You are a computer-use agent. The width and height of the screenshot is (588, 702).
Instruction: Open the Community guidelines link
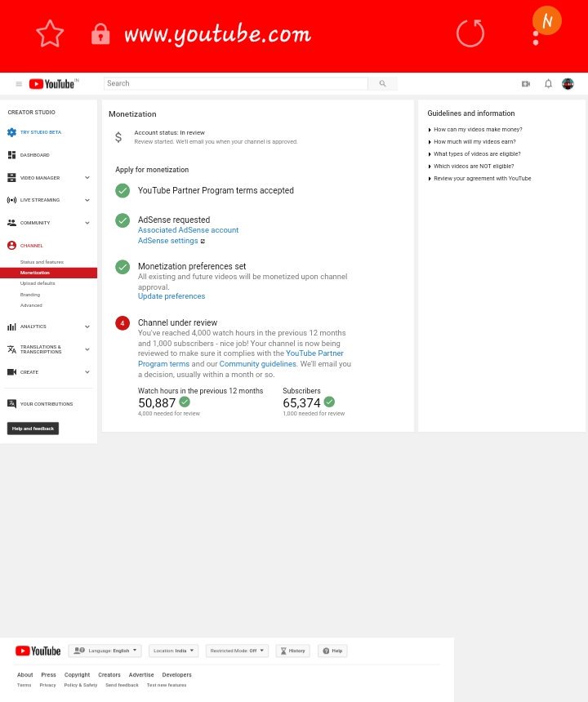click(257, 364)
